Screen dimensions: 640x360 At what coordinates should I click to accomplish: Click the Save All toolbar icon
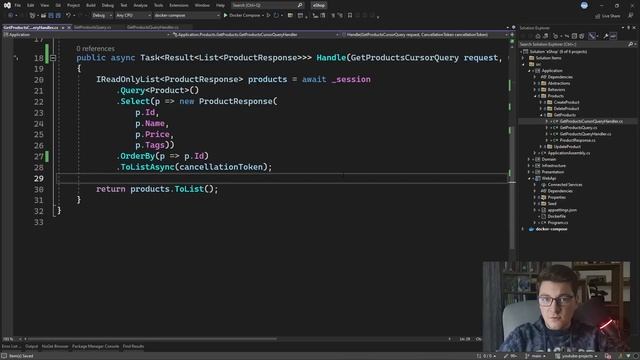coord(58,16)
